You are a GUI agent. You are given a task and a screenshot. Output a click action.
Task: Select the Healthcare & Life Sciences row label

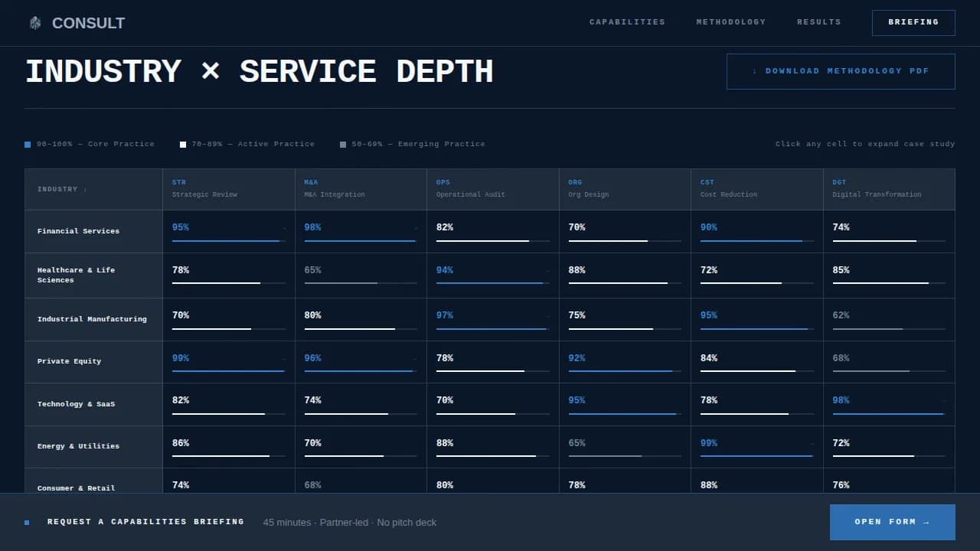pos(93,275)
